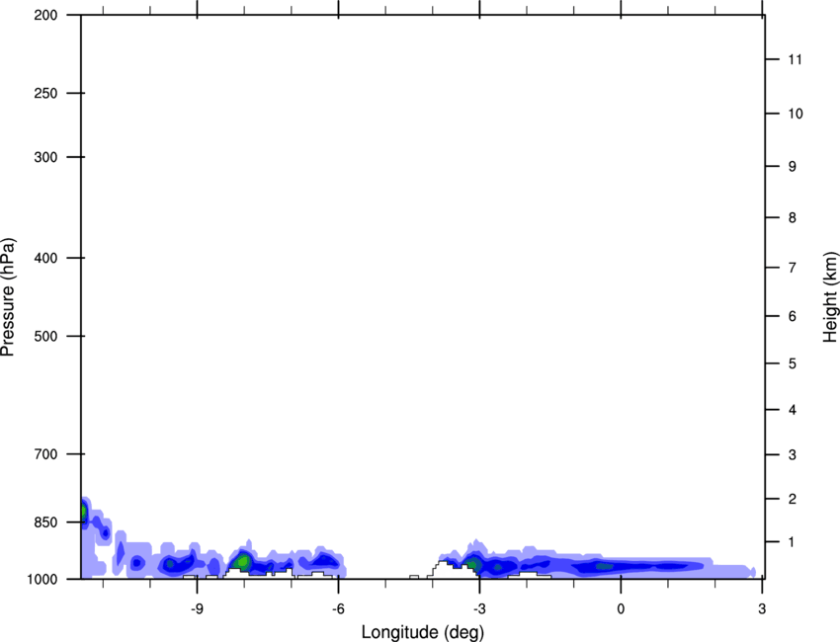Click the 400 pressure tick label
The width and height of the screenshot is (840, 642).
[45, 258]
